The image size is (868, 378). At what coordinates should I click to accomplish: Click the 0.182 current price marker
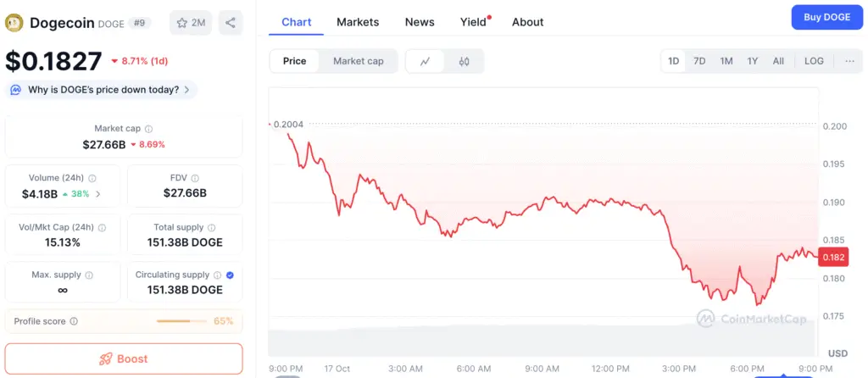833,258
